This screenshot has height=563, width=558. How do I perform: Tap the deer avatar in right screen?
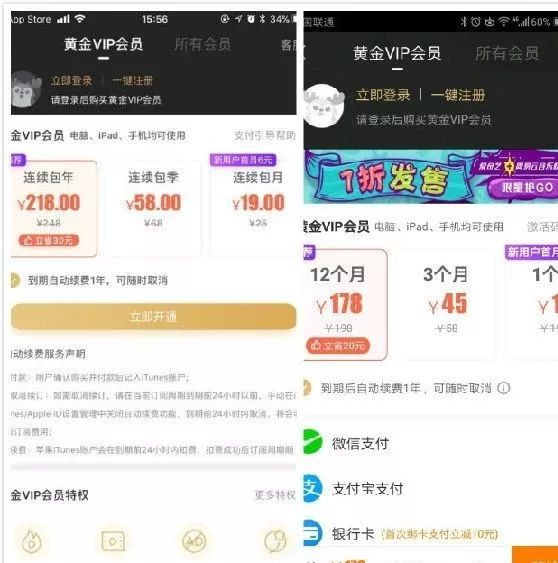[324, 106]
